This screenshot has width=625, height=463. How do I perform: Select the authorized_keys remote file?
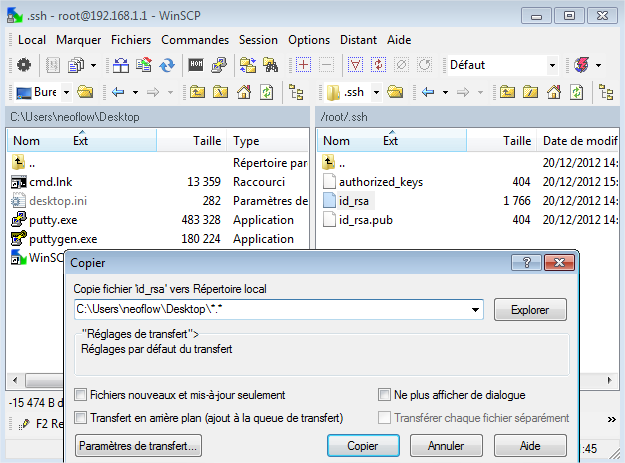point(381,182)
